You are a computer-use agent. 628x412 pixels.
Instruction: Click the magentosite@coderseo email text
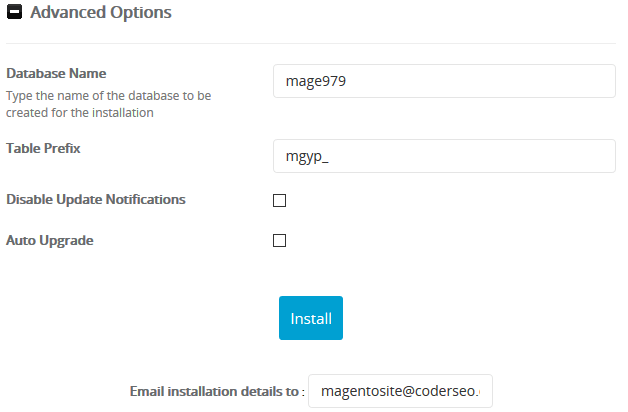click(401, 391)
